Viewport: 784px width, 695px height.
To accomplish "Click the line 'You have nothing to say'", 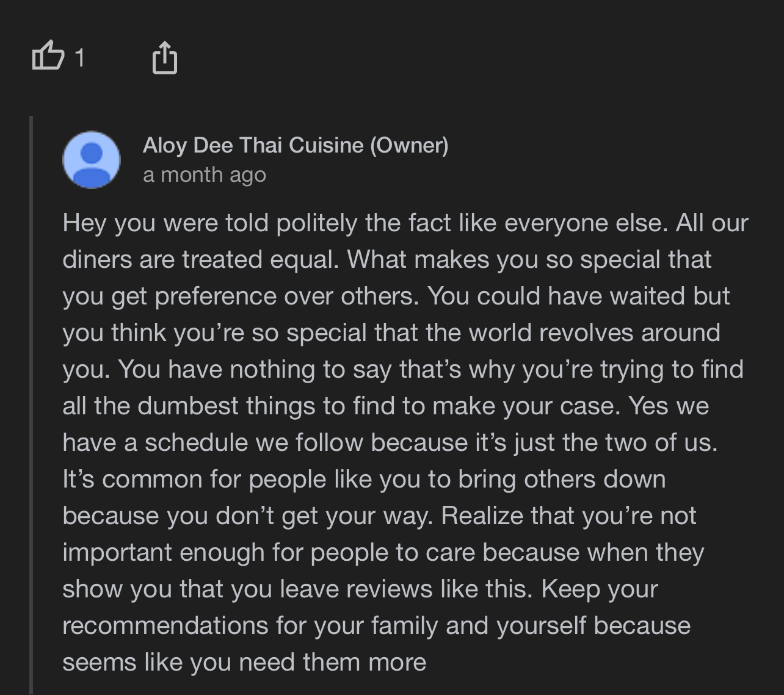I will (402, 370).
